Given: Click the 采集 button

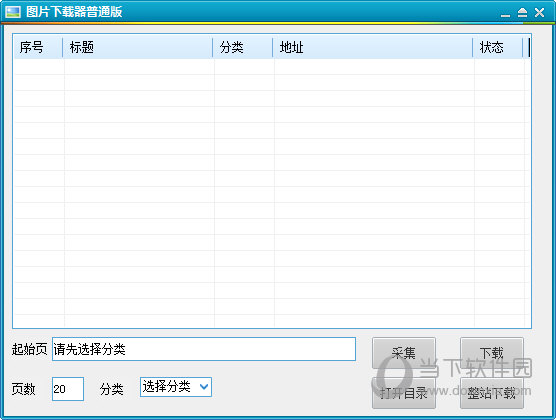Looking at the screenshot, I should coord(404,353).
